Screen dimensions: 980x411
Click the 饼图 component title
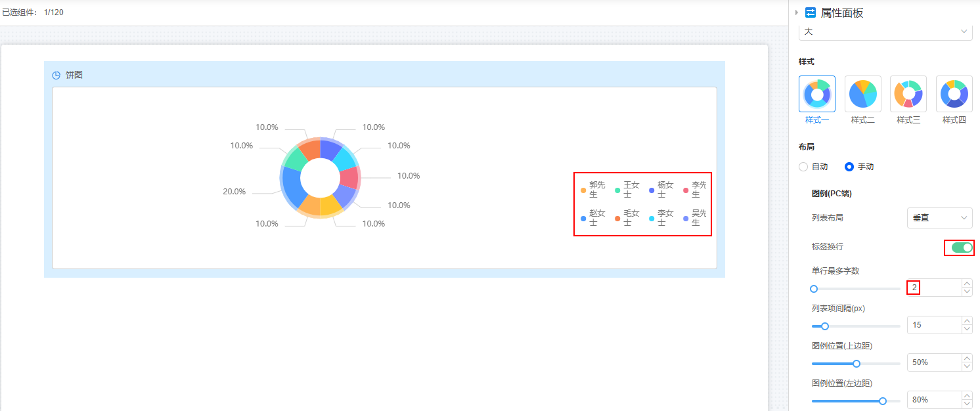point(74,76)
